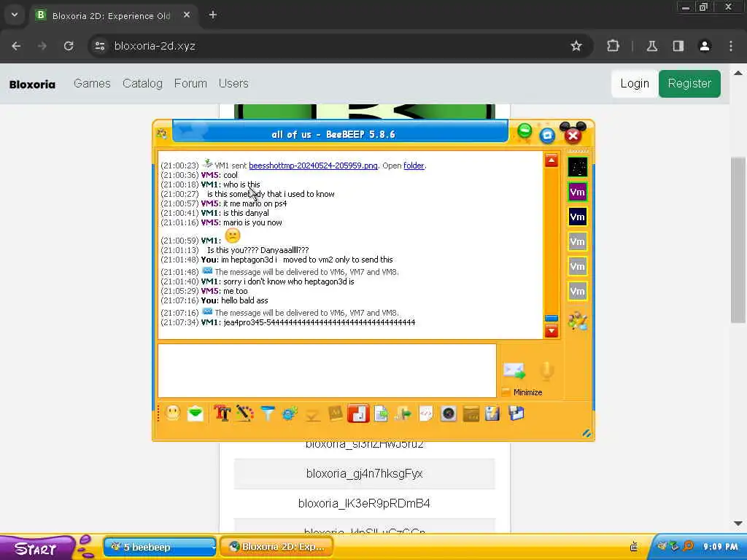This screenshot has width=747, height=560.
Task: Open the group members icon below avatars
Action: 578,321
